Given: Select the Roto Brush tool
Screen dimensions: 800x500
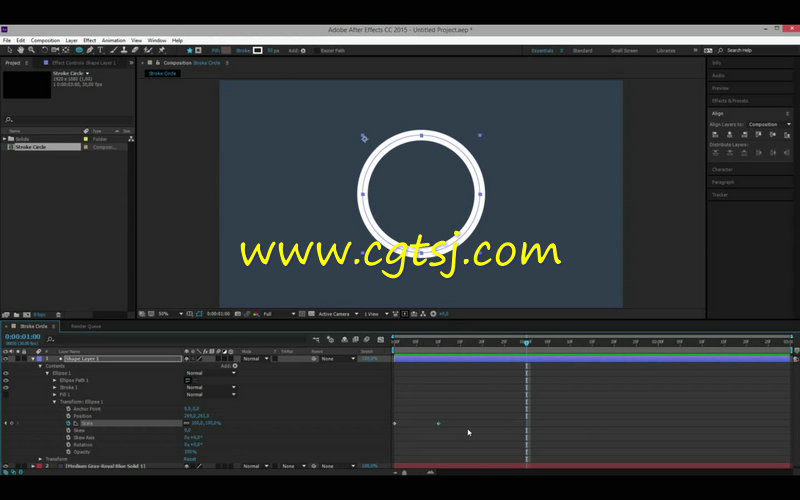Looking at the screenshot, I should pyautogui.click(x=148, y=50).
